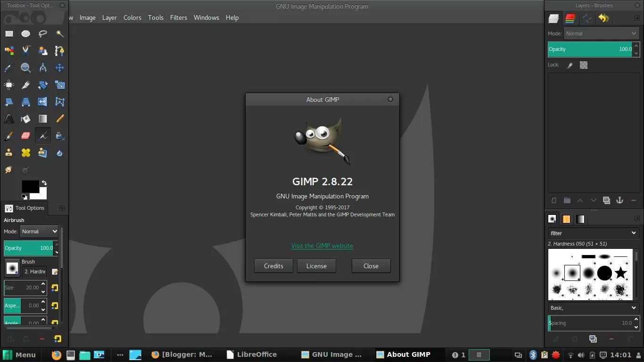Screen dimensions: 644x362
Task: Reset colors to default black and white
Action: [24, 197]
